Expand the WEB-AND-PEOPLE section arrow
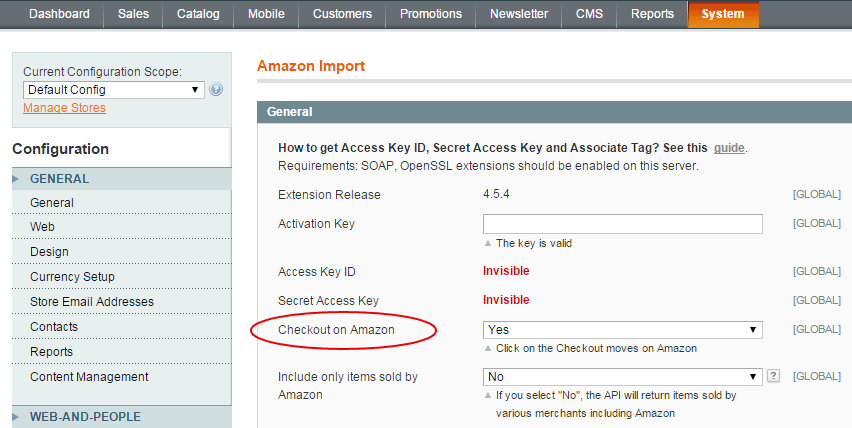The width and height of the screenshot is (852, 428). (x=16, y=417)
